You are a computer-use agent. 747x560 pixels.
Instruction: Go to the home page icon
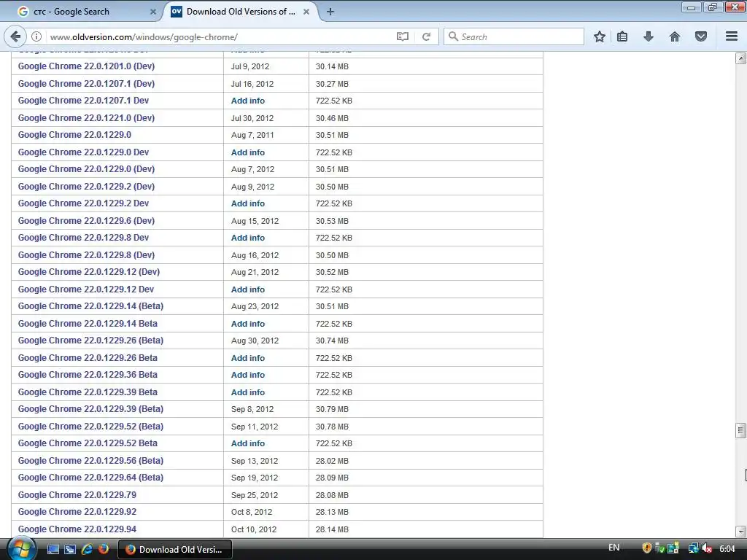pyautogui.click(x=675, y=36)
